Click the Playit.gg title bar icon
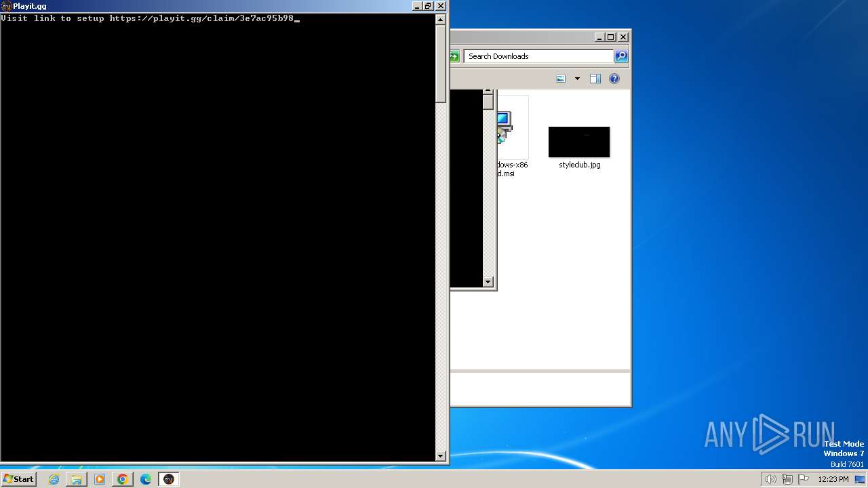The width and height of the screenshot is (868, 488). pyautogui.click(x=7, y=6)
